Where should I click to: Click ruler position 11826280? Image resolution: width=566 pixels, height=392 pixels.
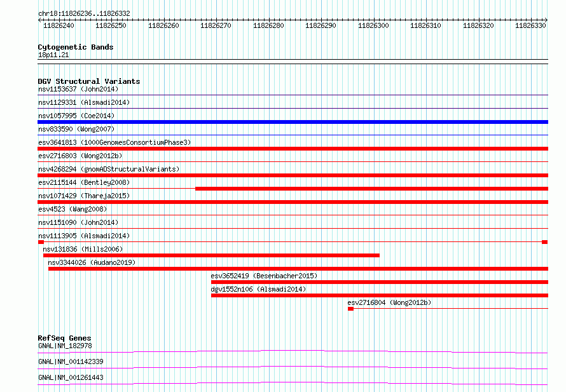coord(268,25)
